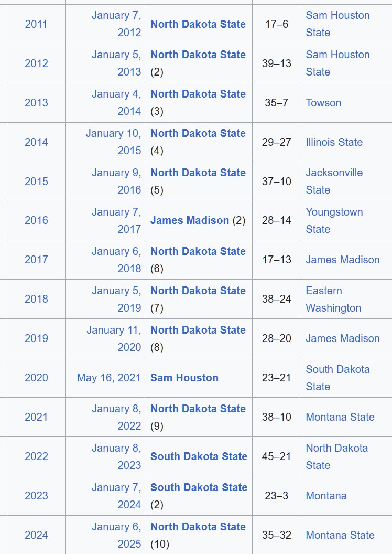Click the January 7, 2012 date link

[x=116, y=24]
